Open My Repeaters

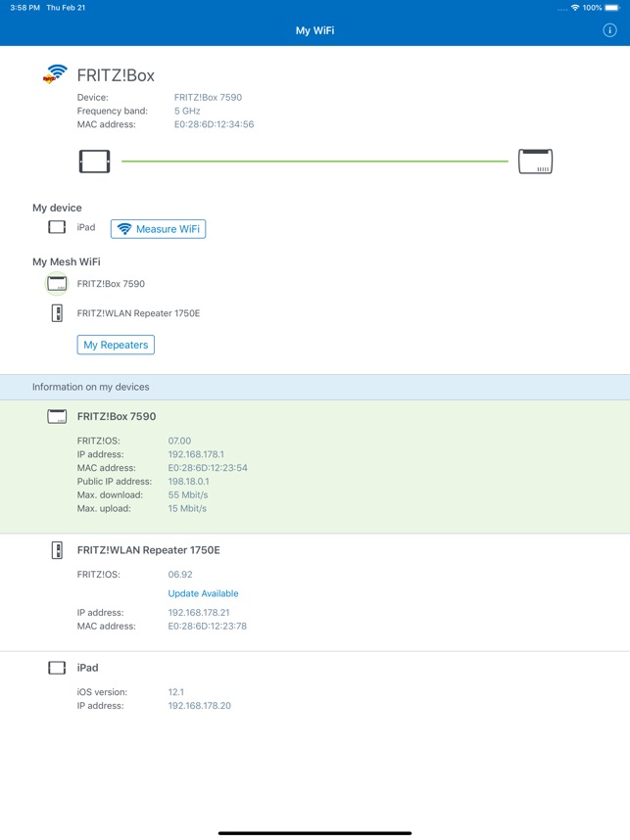[x=116, y=345]
